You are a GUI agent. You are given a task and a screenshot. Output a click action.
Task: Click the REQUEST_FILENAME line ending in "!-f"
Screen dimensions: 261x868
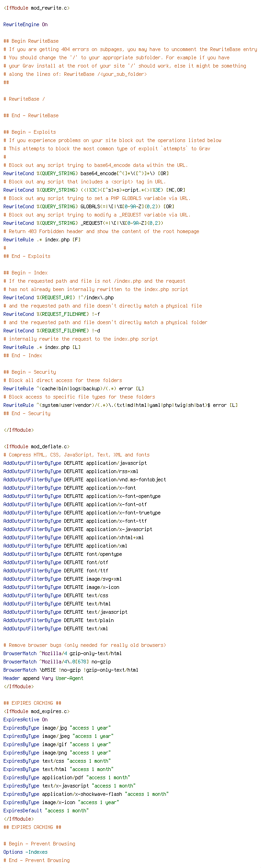tap(51, 314)
